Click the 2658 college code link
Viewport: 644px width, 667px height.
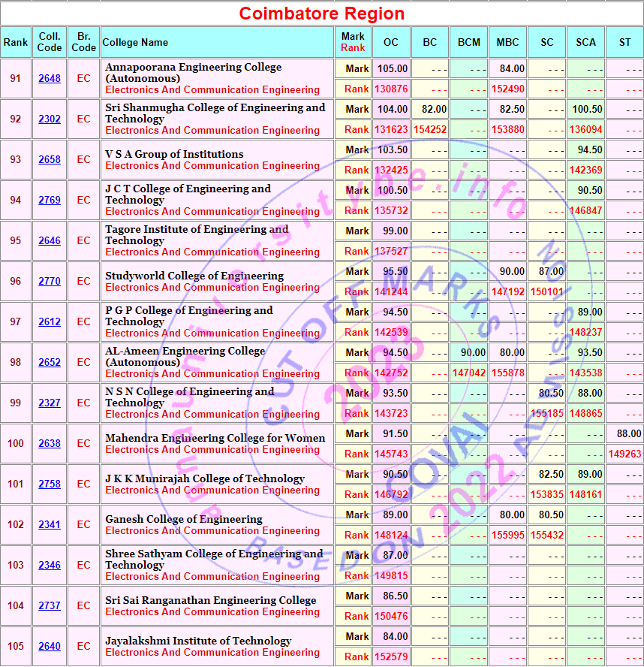coord(50,160)
